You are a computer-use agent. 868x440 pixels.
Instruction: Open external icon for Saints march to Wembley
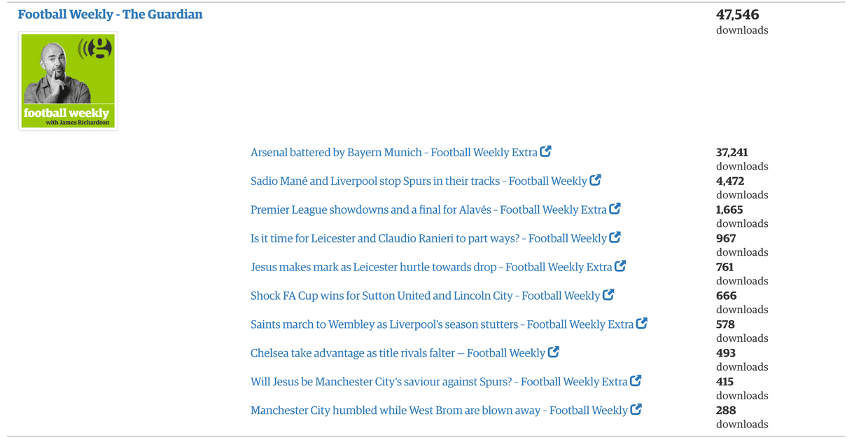(x=642, y=324)
